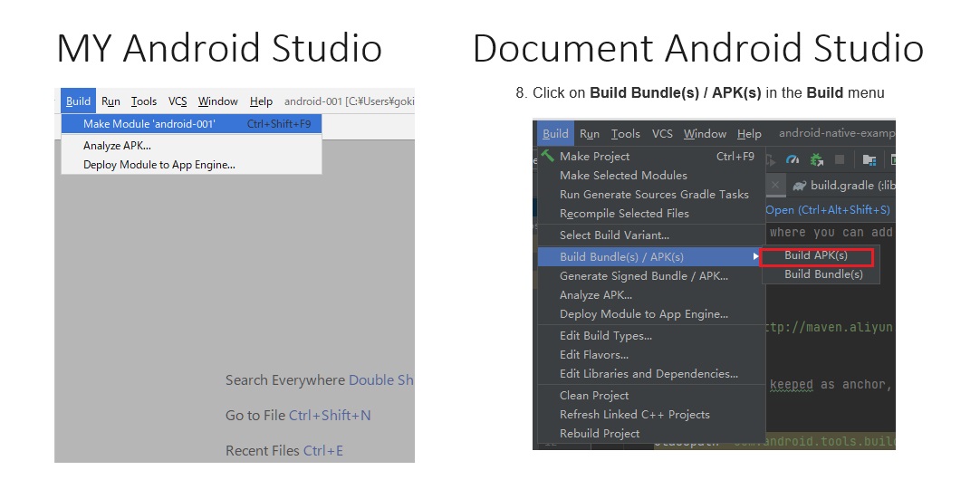Expand the Build Bundle(s) / APK(s) submenu arrow
This screenshot has height=499, width=980.
pos(756,257)
